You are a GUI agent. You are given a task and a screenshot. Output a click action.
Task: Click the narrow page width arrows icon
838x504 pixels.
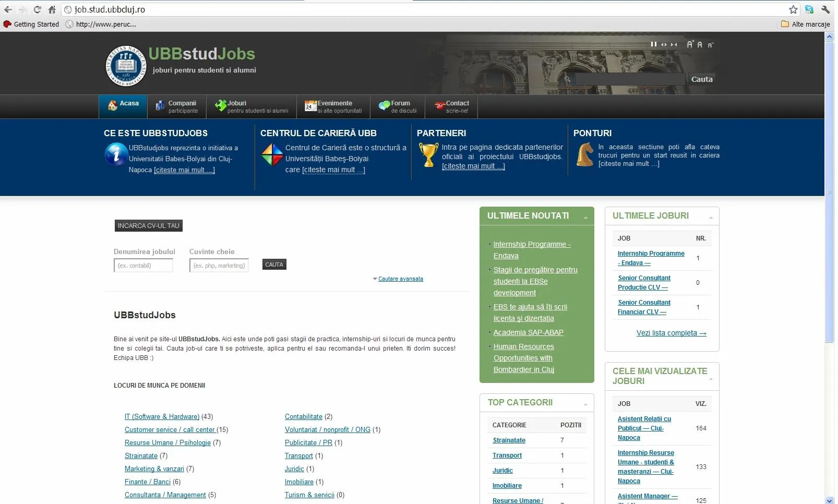(674, 45)
